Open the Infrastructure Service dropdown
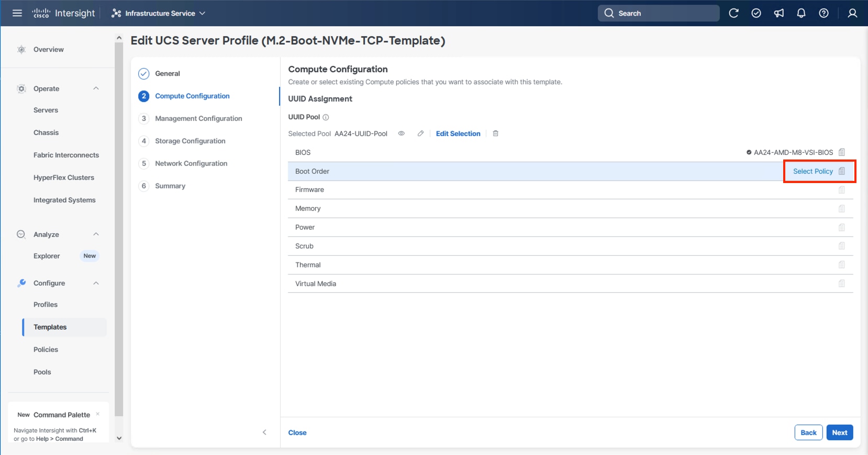 point(159,13)
